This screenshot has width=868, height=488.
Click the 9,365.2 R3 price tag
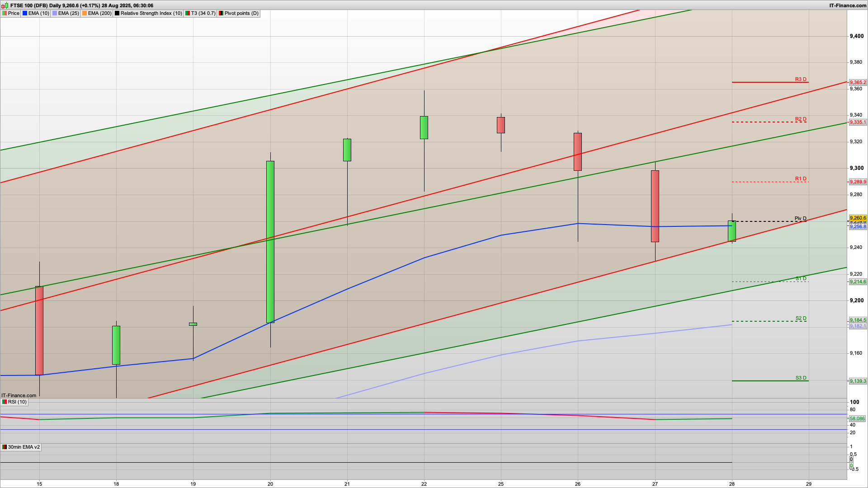pos(858,82)
